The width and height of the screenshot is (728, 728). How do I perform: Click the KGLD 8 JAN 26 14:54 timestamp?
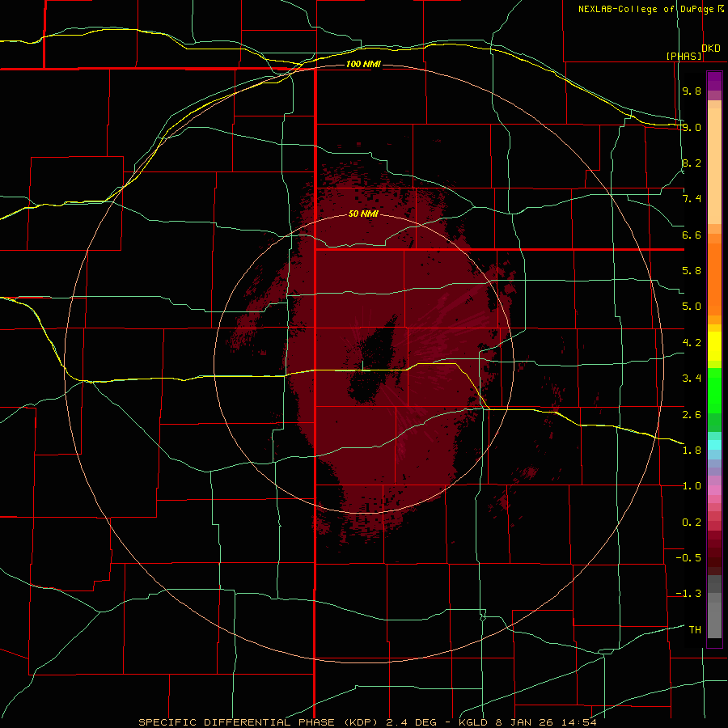(527, 722)
